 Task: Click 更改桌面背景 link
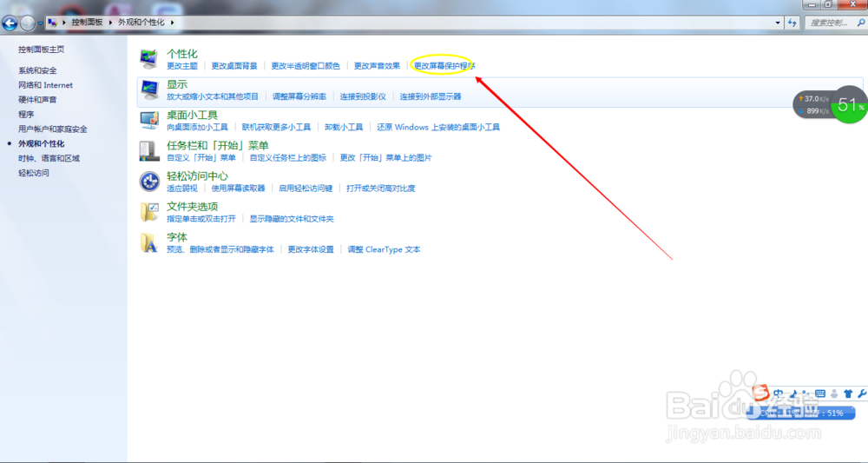click(234, 66)
